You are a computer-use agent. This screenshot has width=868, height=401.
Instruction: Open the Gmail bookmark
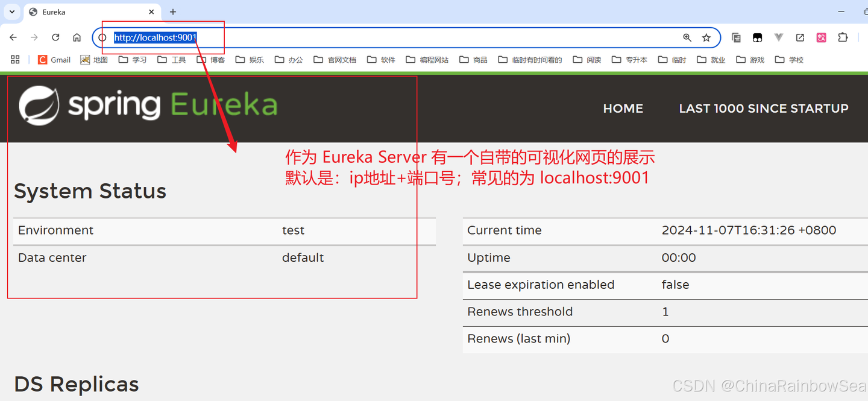pos(54,59)
